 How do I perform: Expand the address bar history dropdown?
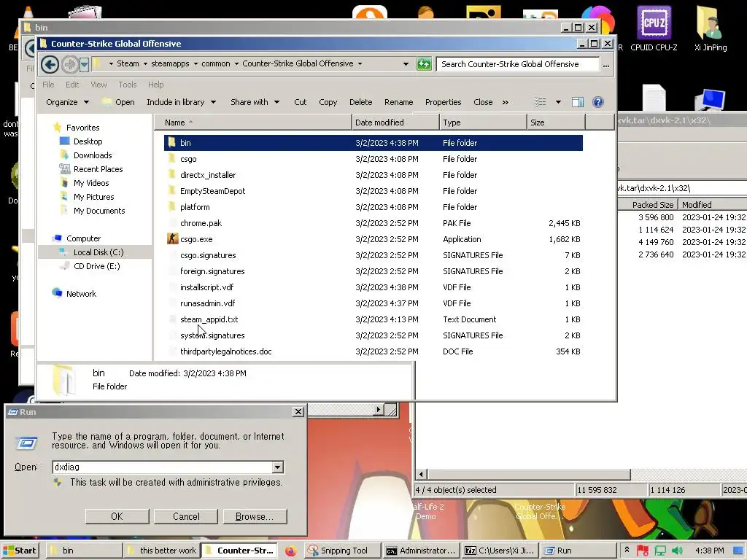tap(406, 64)
